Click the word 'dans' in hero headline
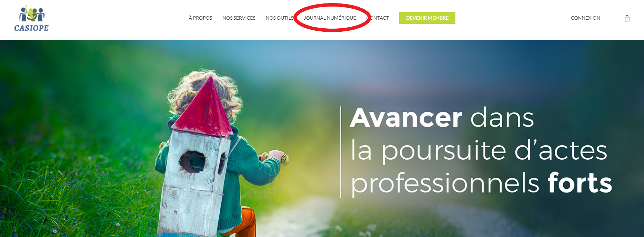 (502, 118)
